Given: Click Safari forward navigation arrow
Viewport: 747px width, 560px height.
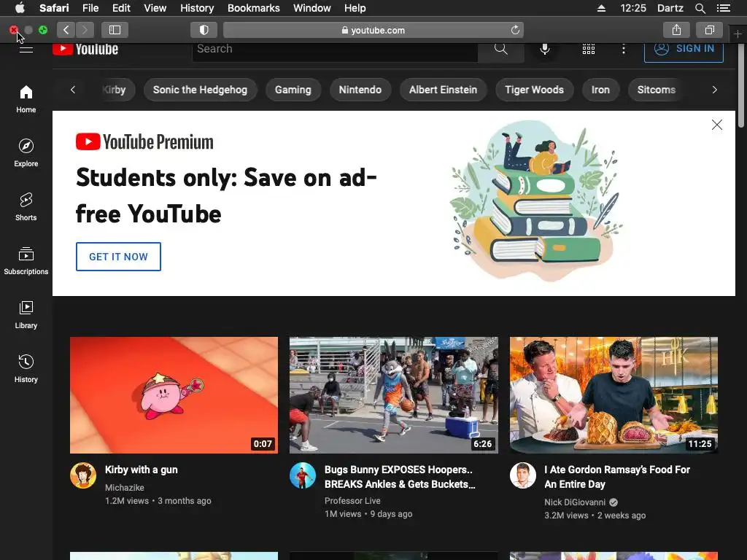Looking at the screenshot, I should point(85,30).
